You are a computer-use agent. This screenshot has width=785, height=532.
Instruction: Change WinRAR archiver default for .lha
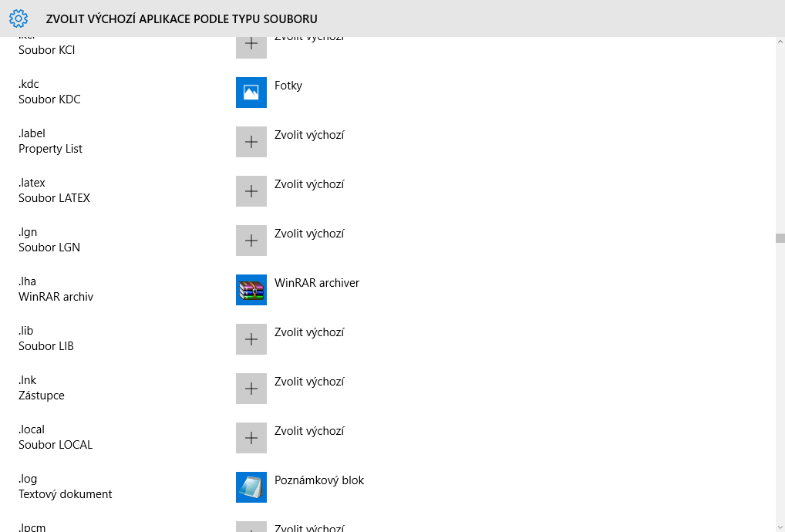(x=317, y=283)
